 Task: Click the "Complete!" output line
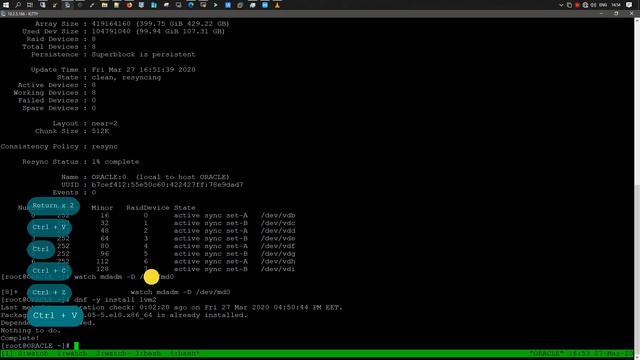point(20,338)
